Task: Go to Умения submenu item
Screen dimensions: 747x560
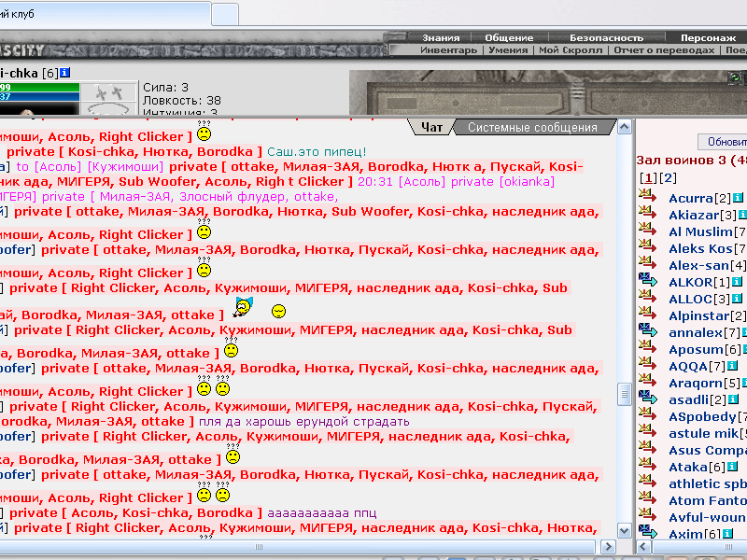Action: click(x=508, y=50)
